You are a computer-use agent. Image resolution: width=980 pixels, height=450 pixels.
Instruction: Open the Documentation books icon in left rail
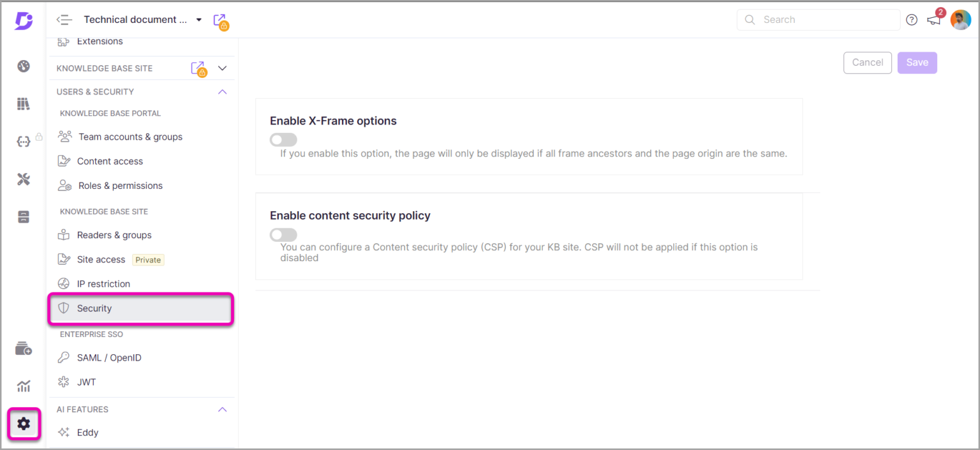point(24,104)
